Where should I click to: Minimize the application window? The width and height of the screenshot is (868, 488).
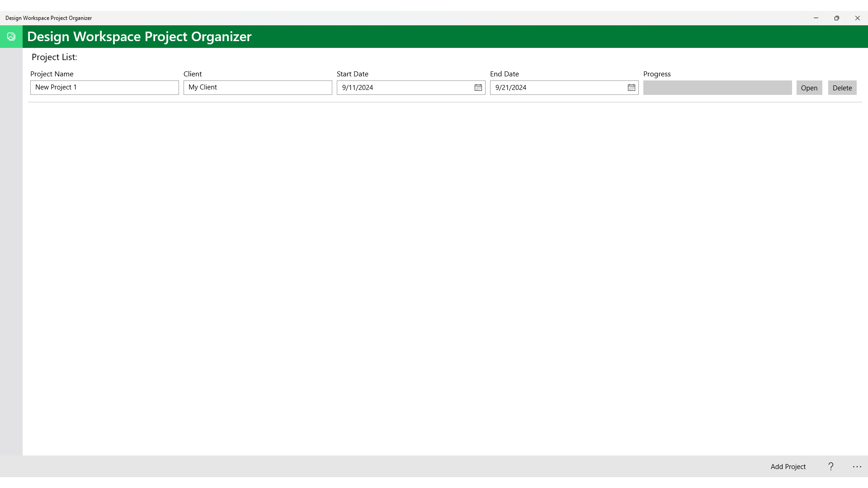816,18
